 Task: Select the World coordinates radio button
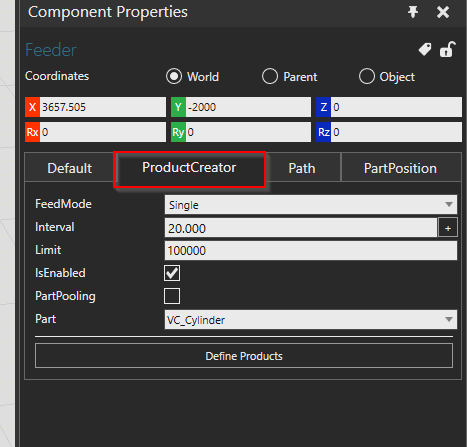pyautogui.click(x=174, y=76)
